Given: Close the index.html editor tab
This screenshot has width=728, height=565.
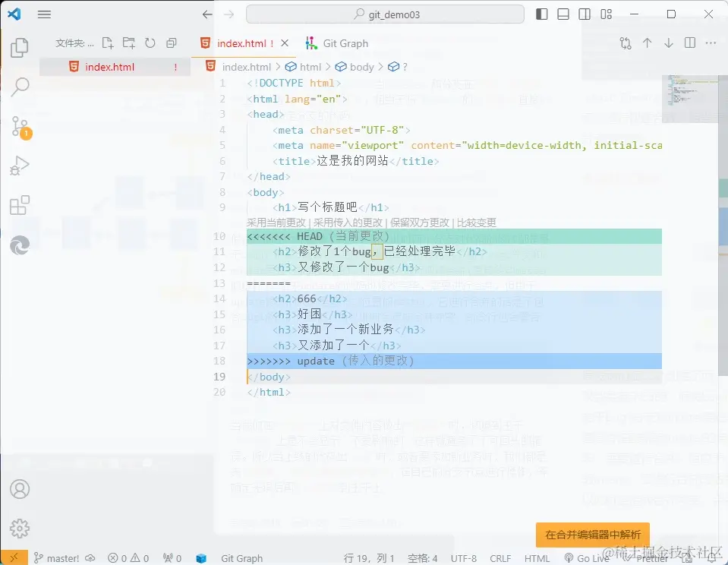Looking at the screenshot, I should pos(285,43).
